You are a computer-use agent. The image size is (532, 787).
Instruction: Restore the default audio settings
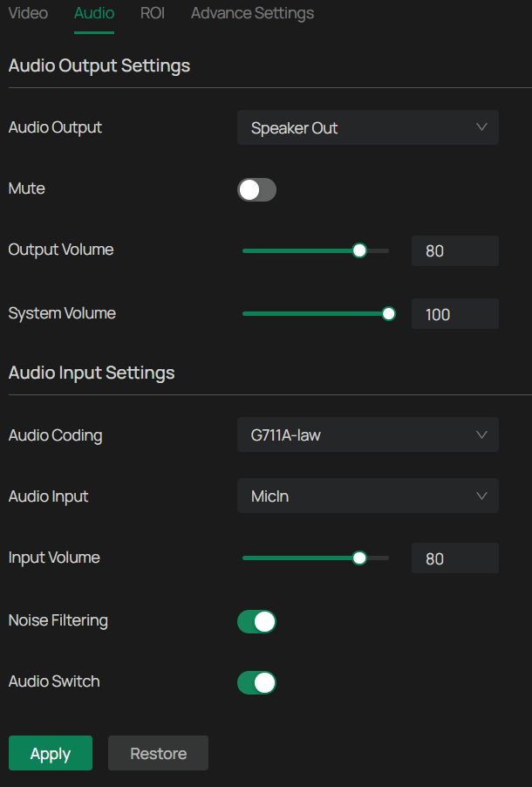pos(158,753)
